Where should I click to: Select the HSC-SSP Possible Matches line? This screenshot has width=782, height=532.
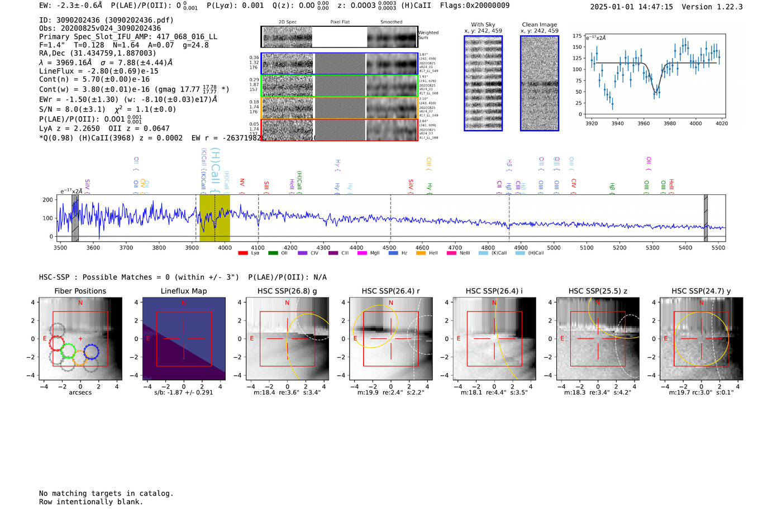click(x=183, y=277)
